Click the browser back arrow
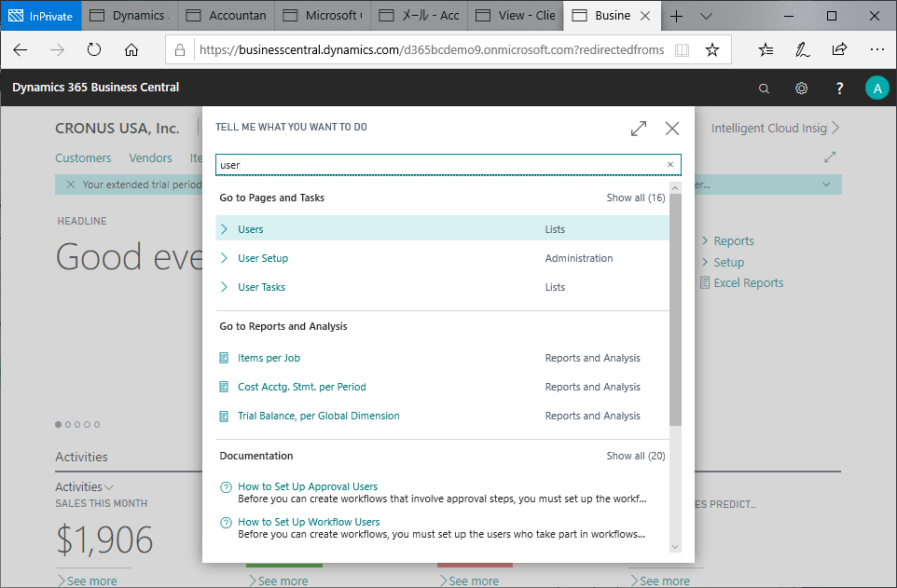Screen dimensions: 897x588 point(20,50)
